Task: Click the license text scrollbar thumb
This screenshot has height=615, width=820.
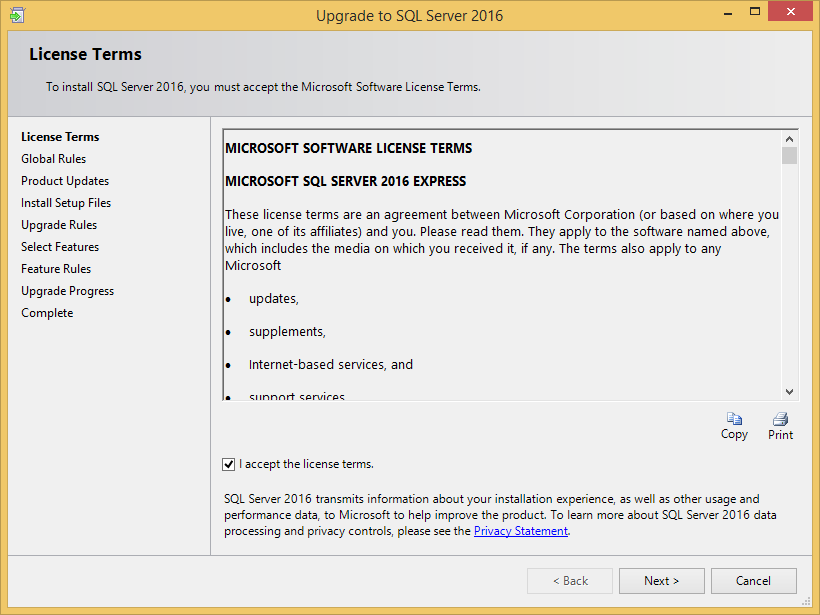Action: click(789, 156)
